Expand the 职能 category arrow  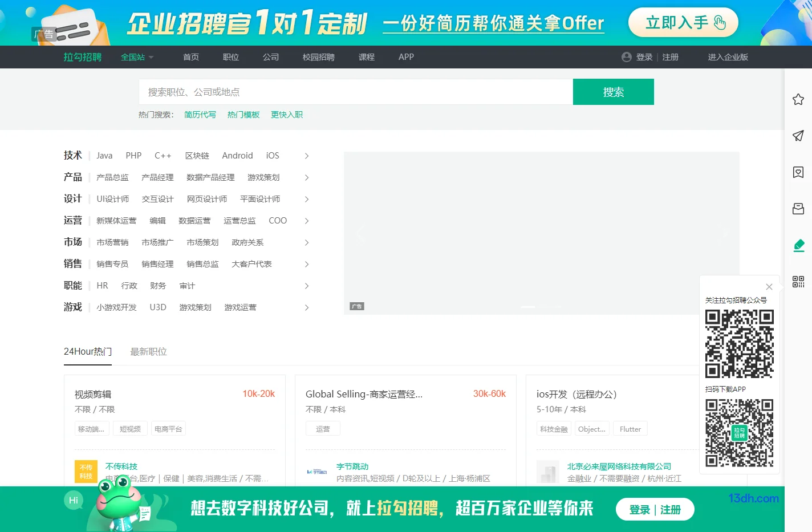click(x=307, y=286)
